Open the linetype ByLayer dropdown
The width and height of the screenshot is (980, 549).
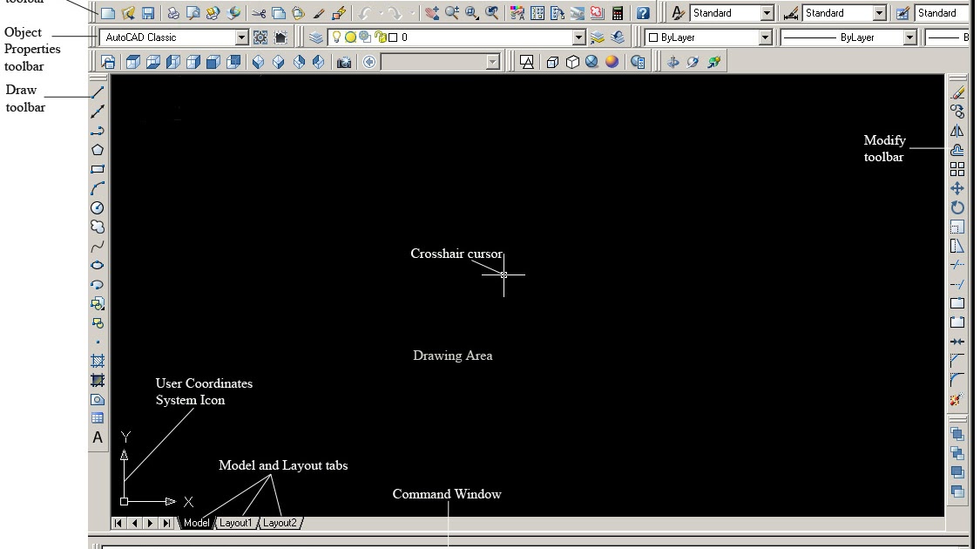click(911, 37)
